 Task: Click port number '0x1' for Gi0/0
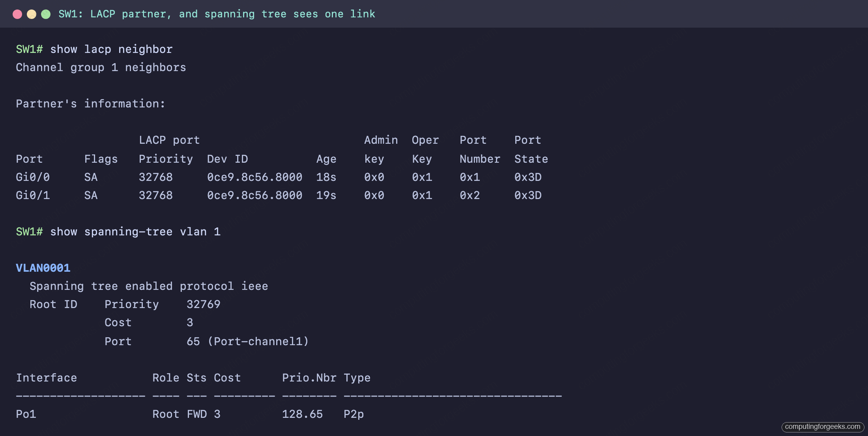click(x=470, y=177)
